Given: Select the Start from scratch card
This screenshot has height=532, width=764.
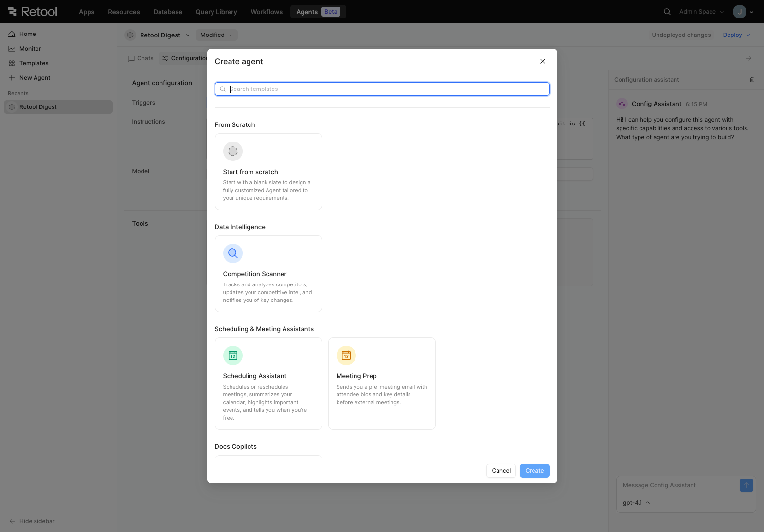Looking at the screenshot, I should tap(268, 172).
